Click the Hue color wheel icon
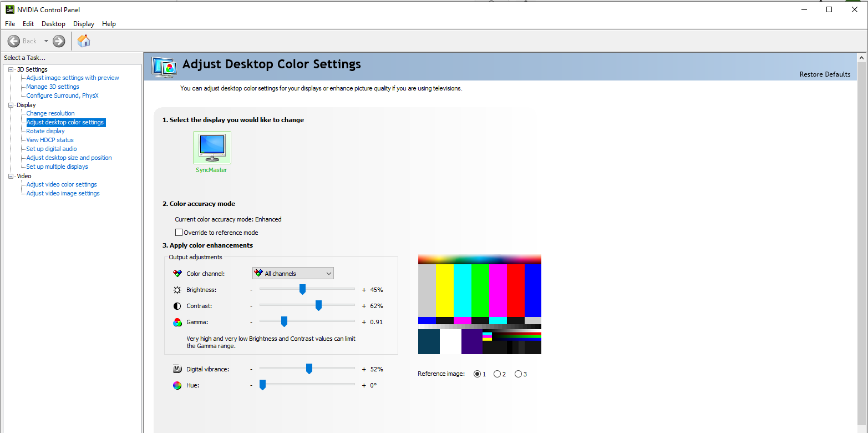This screenshot has height=433, width=868. point(177,385)
